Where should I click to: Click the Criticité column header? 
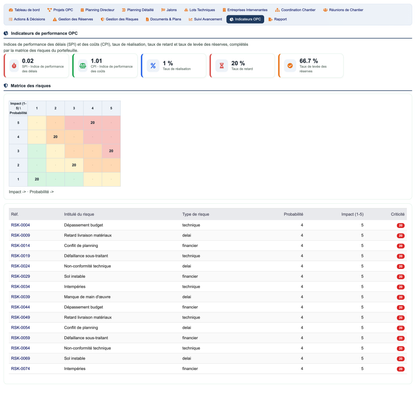pyautogui.click(x=398, y=214)
